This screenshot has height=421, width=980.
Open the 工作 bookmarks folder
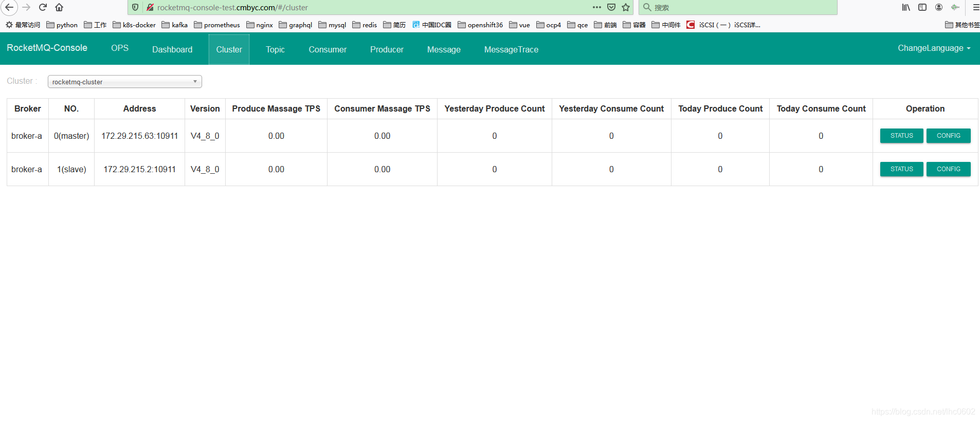tap(95, 25)
